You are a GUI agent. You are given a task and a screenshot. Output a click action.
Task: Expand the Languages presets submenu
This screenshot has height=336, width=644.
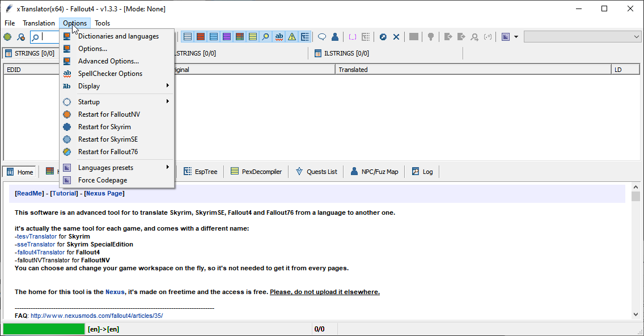[x=117, y=168]
